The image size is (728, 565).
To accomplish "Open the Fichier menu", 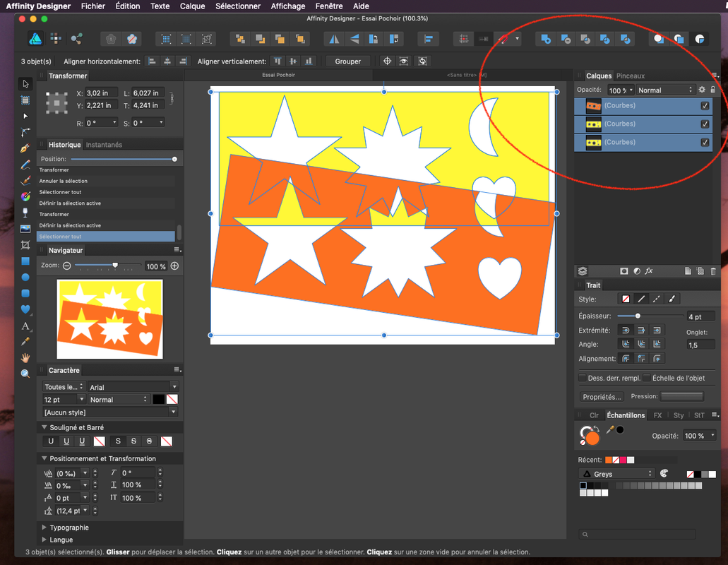I will click(93, 6).
